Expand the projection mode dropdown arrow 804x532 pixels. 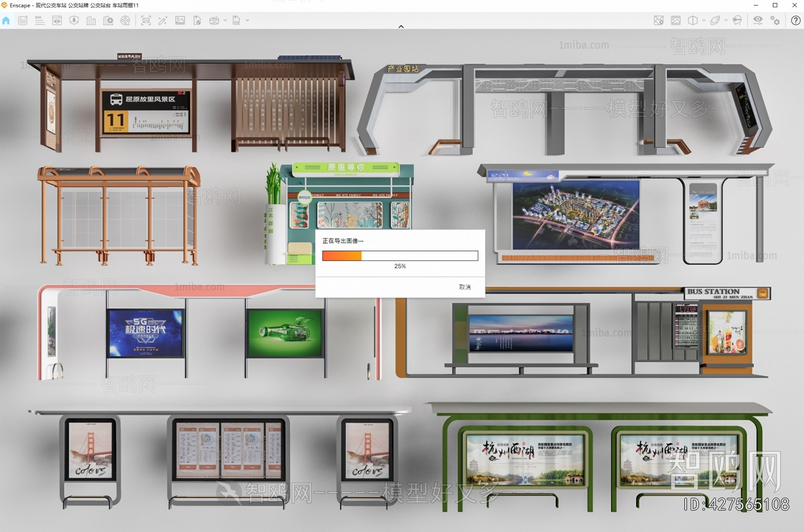pyautogui.click(x=703, y=21)
